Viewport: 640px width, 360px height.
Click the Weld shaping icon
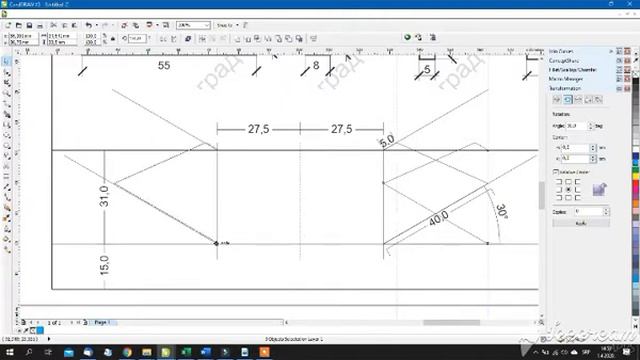click(x=237, y=39)
